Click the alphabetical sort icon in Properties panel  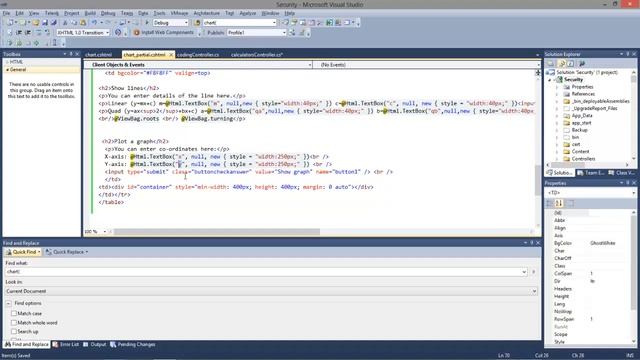559,203
